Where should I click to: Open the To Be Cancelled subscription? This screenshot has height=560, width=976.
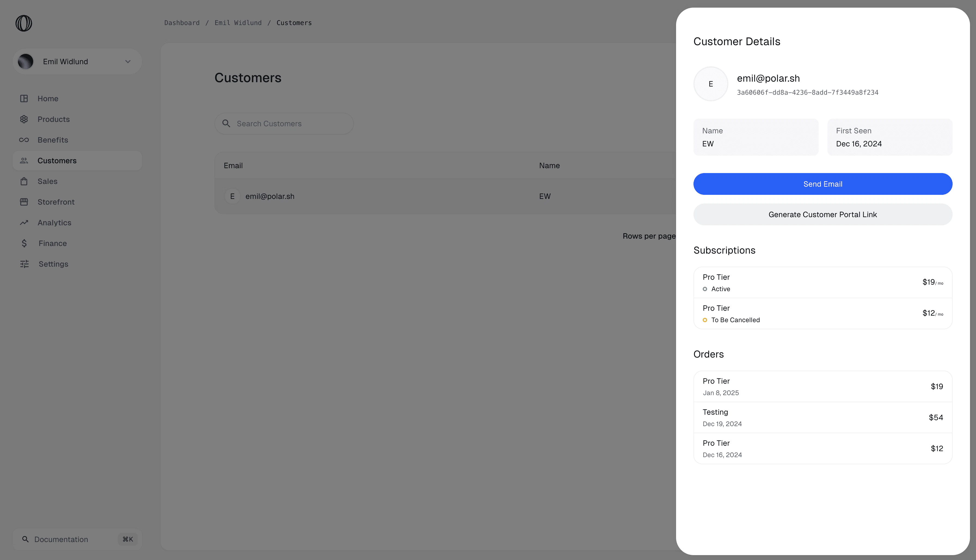[822, 313]
